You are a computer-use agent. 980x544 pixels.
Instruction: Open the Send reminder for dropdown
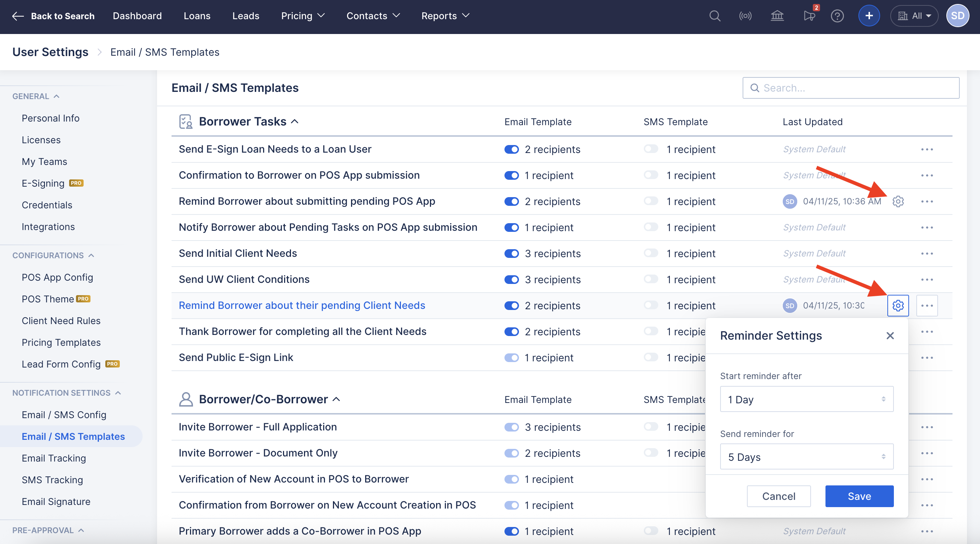807,456
